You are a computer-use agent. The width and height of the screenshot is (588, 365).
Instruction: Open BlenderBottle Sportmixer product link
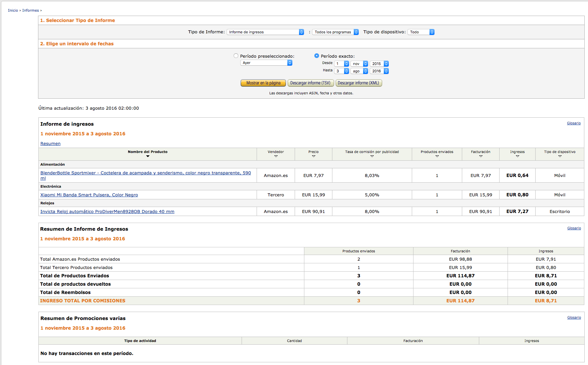(145, 175)
